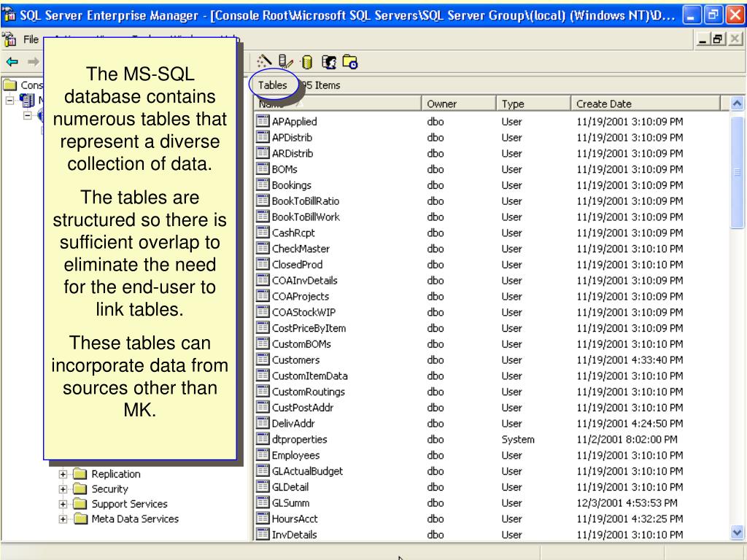Click the grey Forward arrow
Screen dimensions: 747x560
point(33,61)
